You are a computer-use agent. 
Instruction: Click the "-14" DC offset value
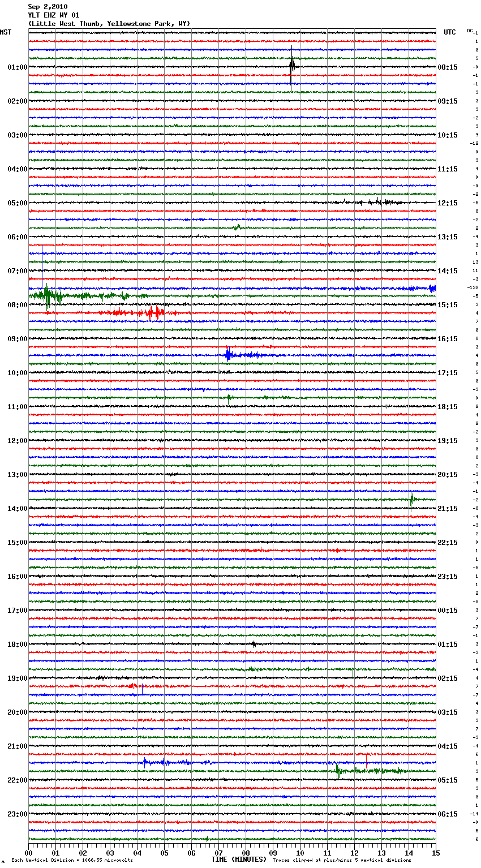(x=474, y=814)
